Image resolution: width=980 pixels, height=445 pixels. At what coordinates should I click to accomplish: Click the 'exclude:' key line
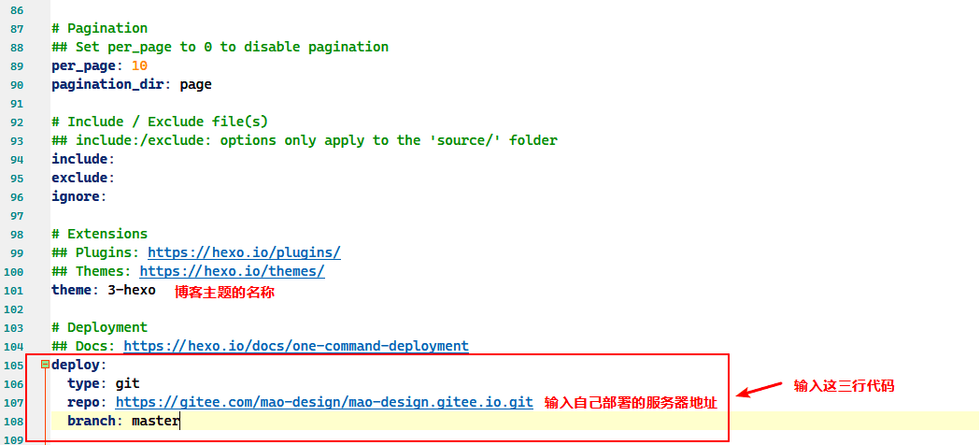coord(84,178)
